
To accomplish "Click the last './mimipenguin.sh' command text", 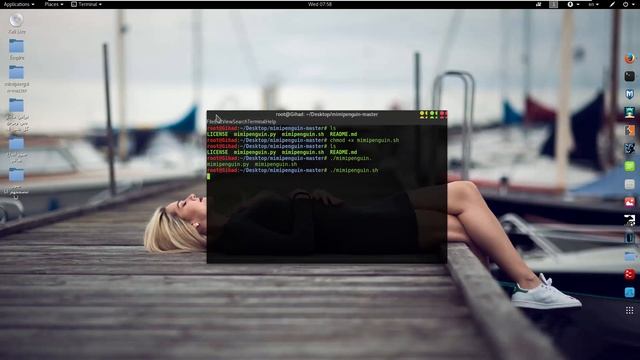I will [x=353, y=170].
